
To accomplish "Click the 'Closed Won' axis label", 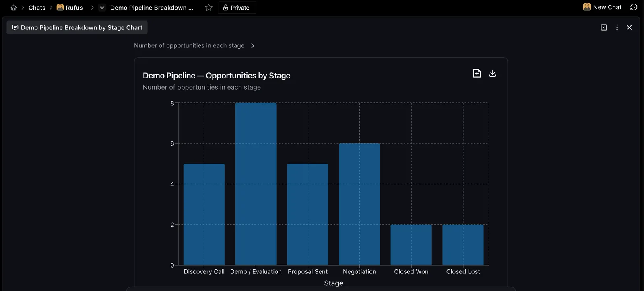I will click(x=411, y=272).
